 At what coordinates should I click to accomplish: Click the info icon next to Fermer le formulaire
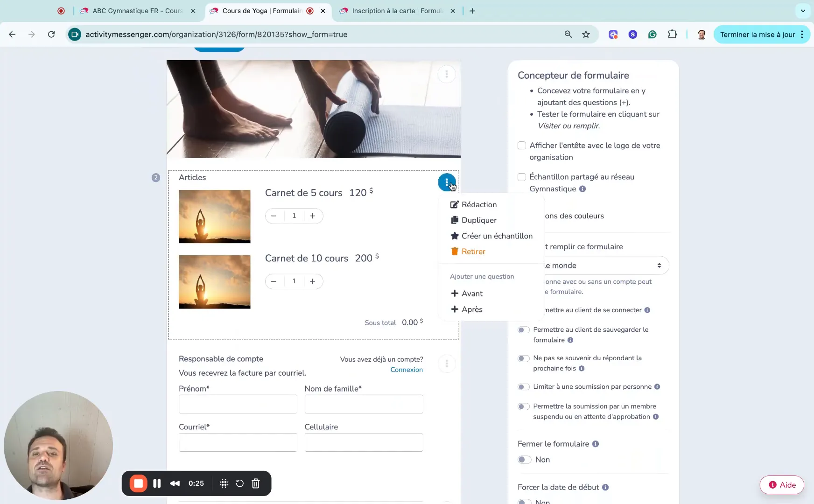[596, 444]
